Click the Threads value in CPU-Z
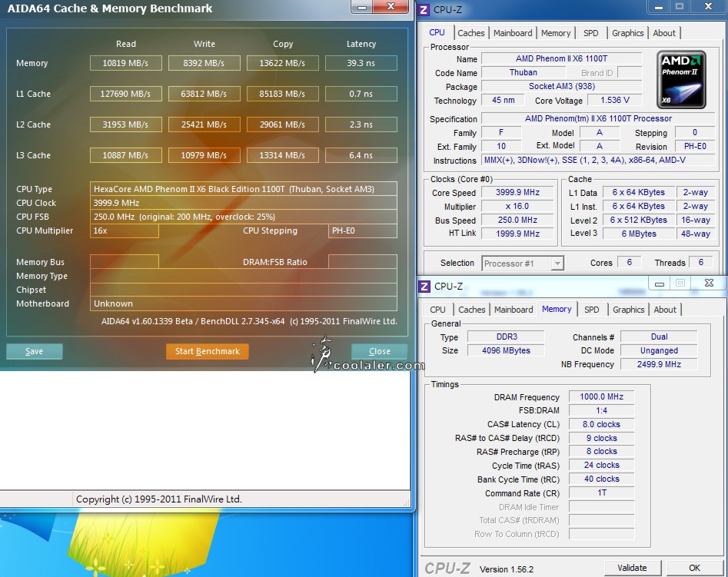Viewport: 728px width, 577px height. pyautogui.click(x=701, y=263)
